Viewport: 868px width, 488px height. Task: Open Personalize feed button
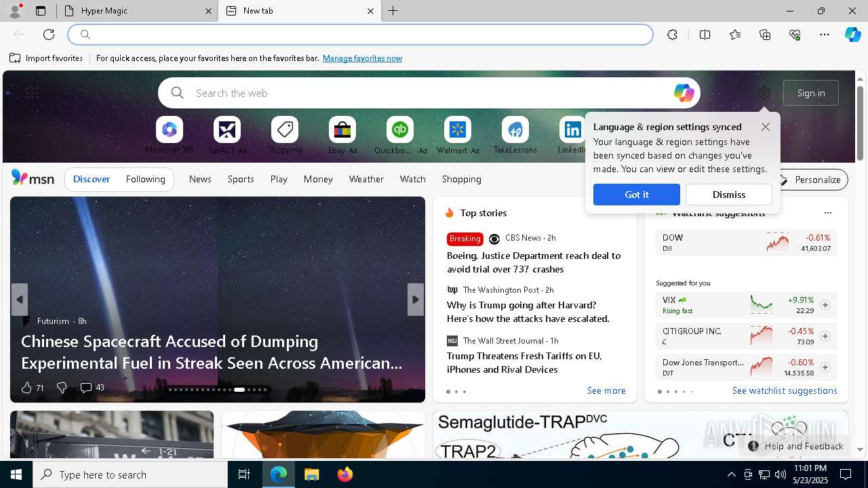810,180
